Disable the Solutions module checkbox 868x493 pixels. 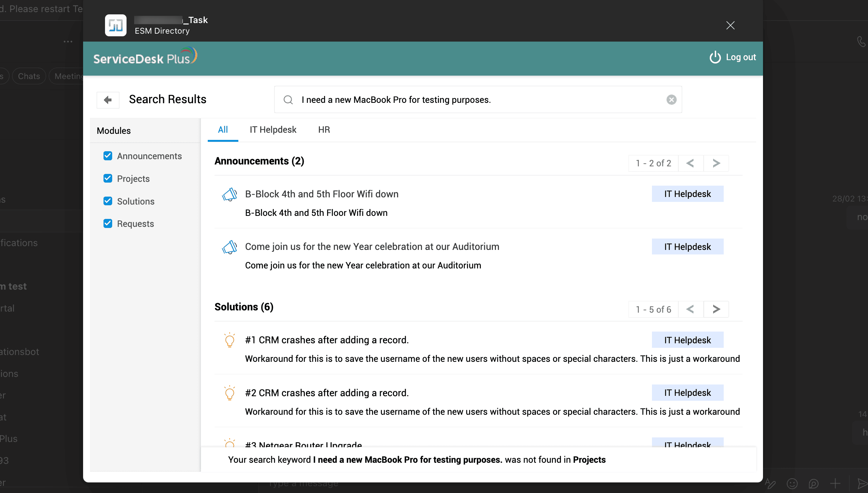[x=108, y=201]
